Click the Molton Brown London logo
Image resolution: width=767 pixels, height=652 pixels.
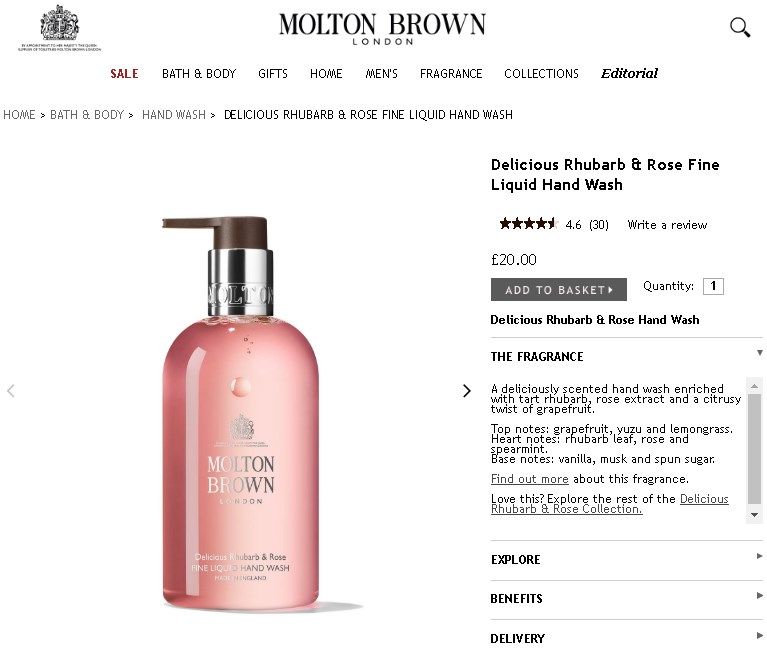[382, 28]
